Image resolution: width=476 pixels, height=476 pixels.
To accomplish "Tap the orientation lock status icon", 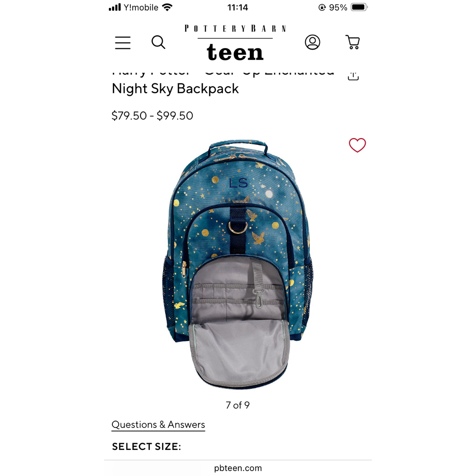I will 322,7.
